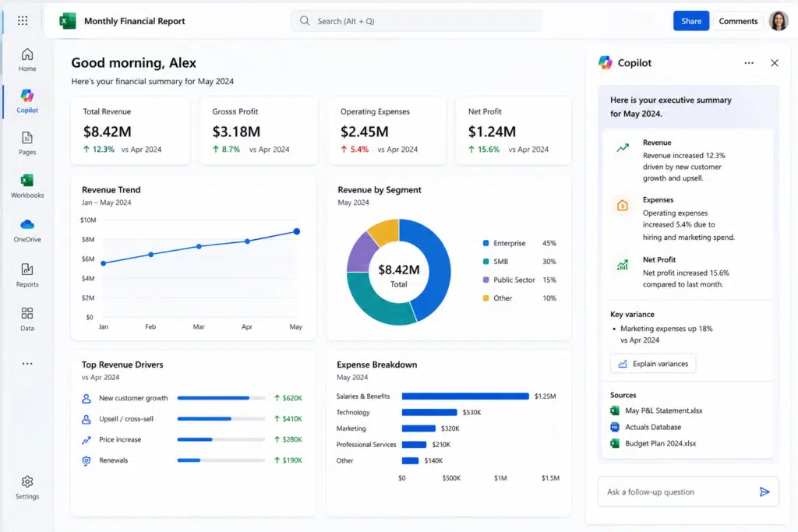Click the Key variance marketing expenses bullet
798x532 pixels.
pos(666,334)
